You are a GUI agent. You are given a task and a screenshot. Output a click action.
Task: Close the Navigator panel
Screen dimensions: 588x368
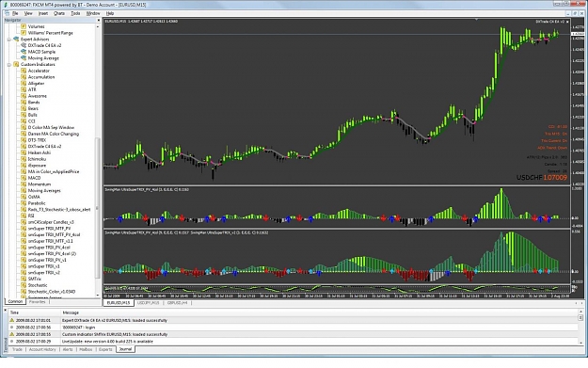(99, 21)
